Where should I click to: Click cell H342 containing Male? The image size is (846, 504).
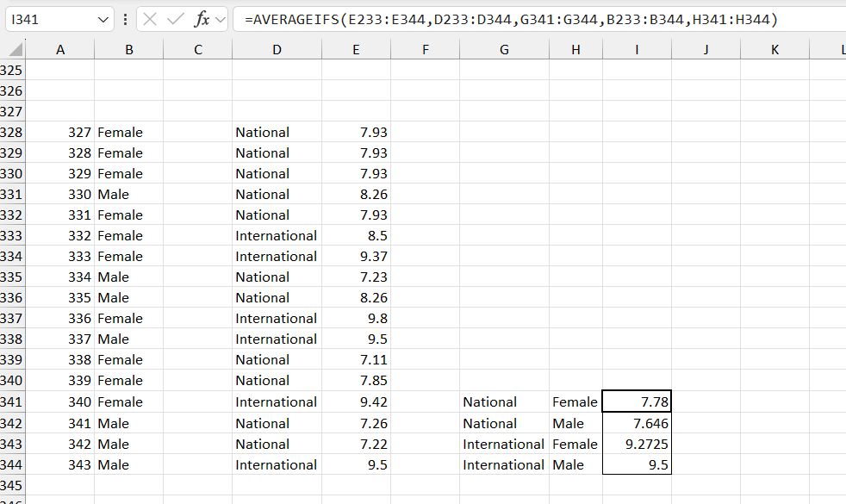coord(575,423)
